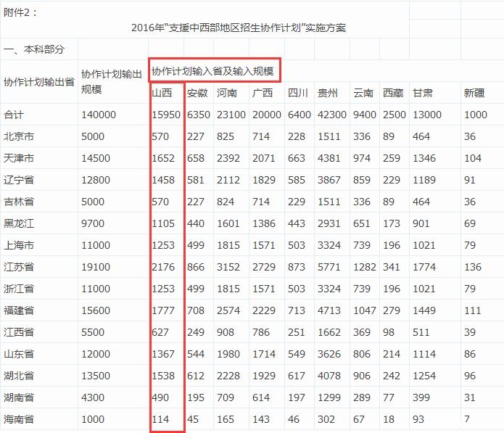Viewport: 504px width, 433px height.
Task: Select the 河南 column header
Action: (x=227, y=94)
